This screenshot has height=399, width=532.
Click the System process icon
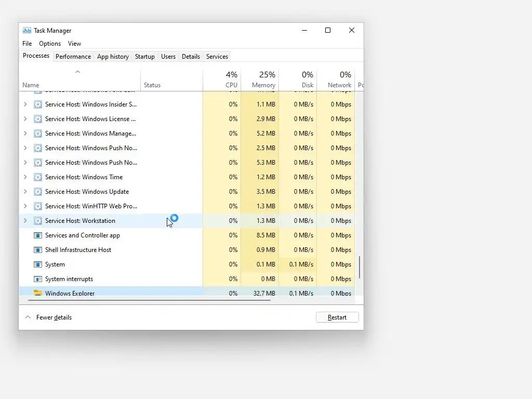(37, 264)
